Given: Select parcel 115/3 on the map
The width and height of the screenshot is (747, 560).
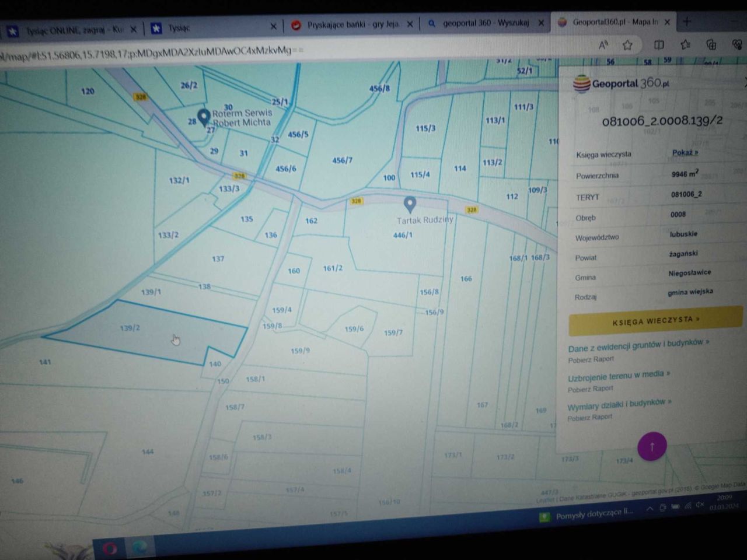Looking at the screenshot, I should point(425,128).
